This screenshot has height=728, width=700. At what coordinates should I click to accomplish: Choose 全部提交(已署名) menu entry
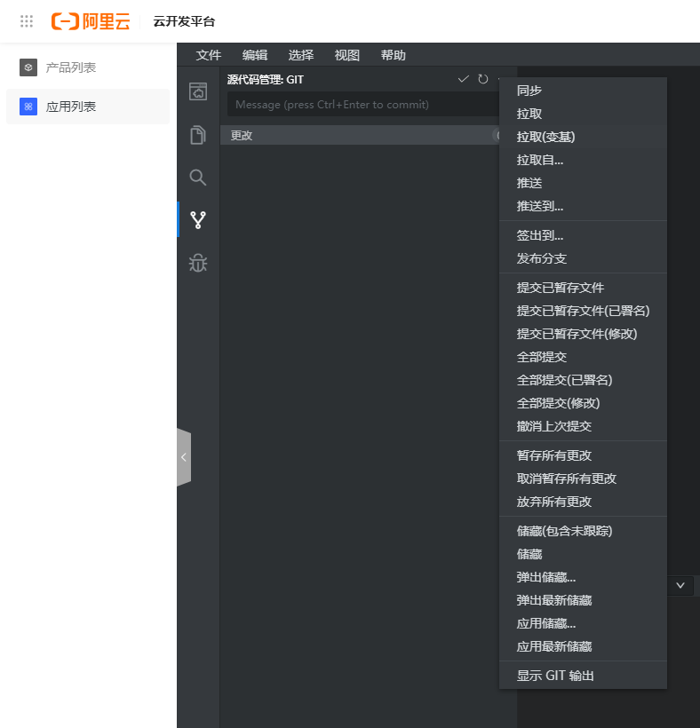583,380
